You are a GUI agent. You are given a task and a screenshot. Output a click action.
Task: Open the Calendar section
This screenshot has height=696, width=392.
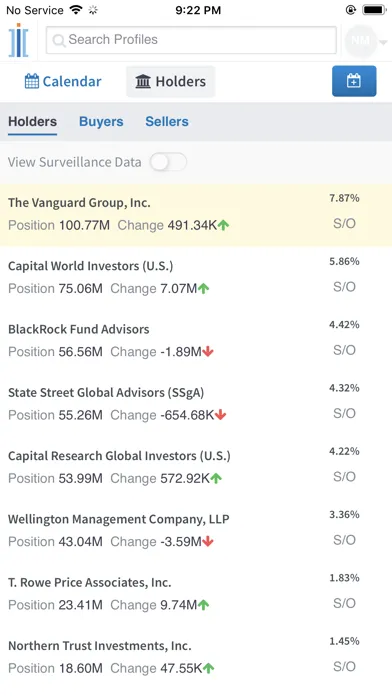click(x=63, y=82)
